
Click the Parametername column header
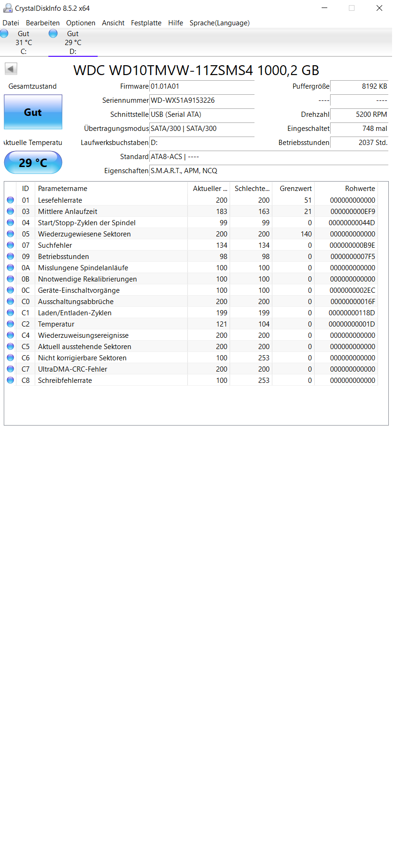point(111,188)
